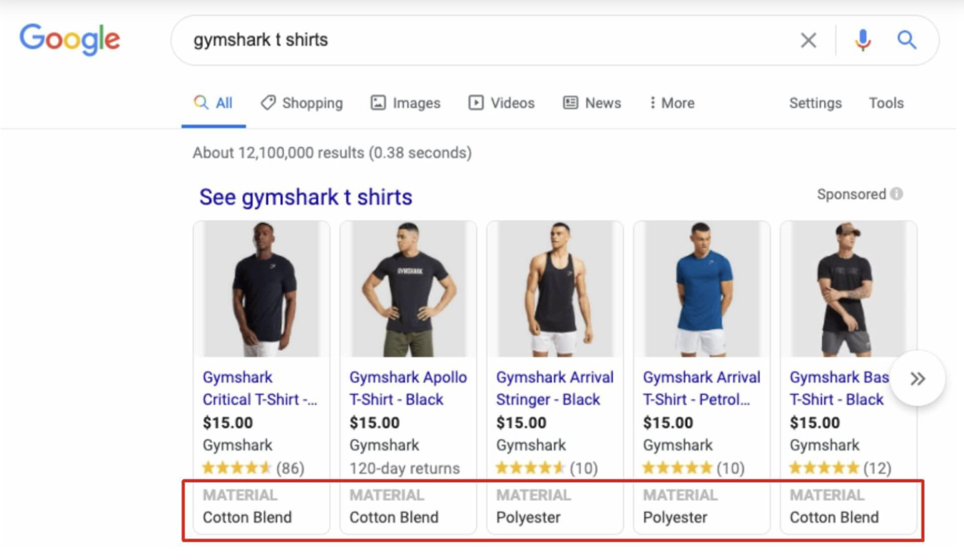Expand the More menu
Viewport: 964px width, 560px height.
672,103
